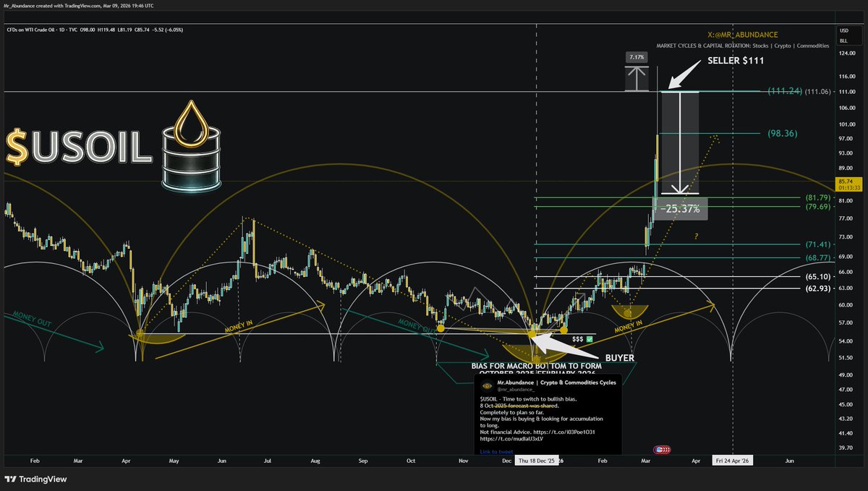The image size is (868, 491).
Task: Click the 7.17% measurement label
Action: (637, 56)
